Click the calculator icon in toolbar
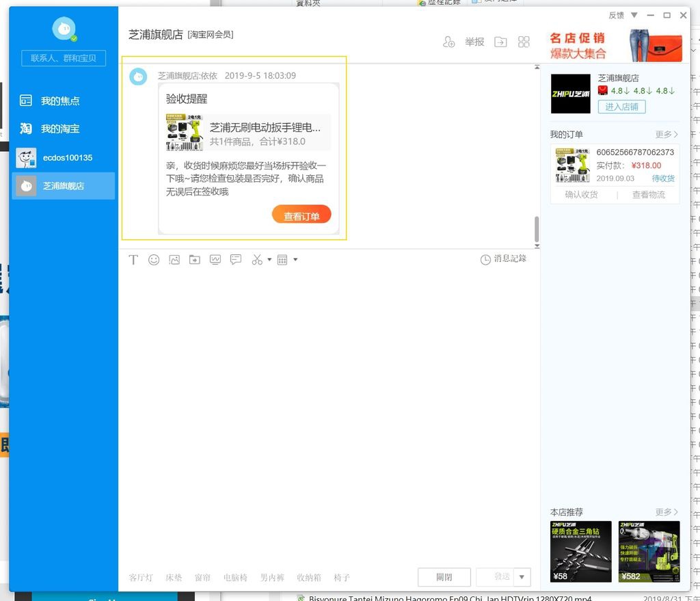Screen dimensions: 700x601 tap(282, 260)
